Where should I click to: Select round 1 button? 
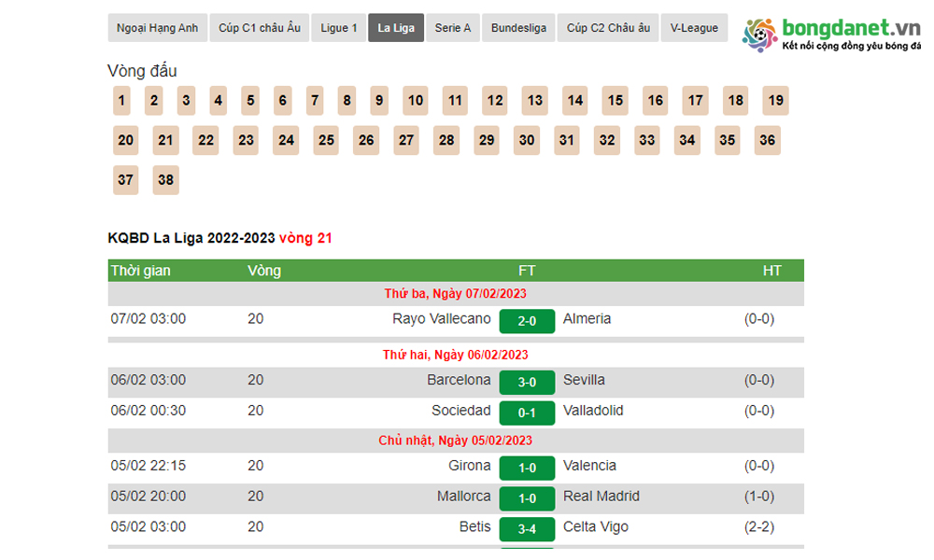click(x=122, y=101)
